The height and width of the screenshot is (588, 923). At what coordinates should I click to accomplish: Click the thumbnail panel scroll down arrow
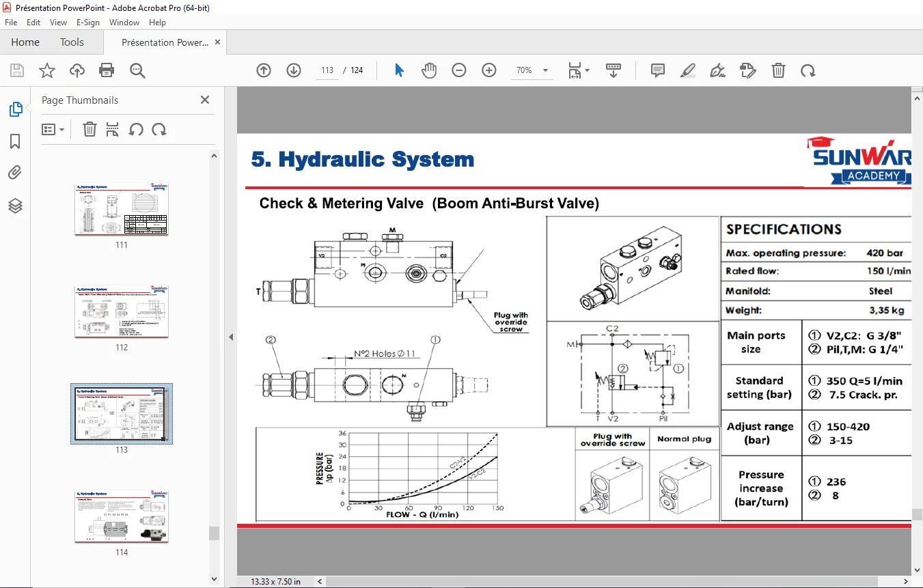[x=214, y=579]
